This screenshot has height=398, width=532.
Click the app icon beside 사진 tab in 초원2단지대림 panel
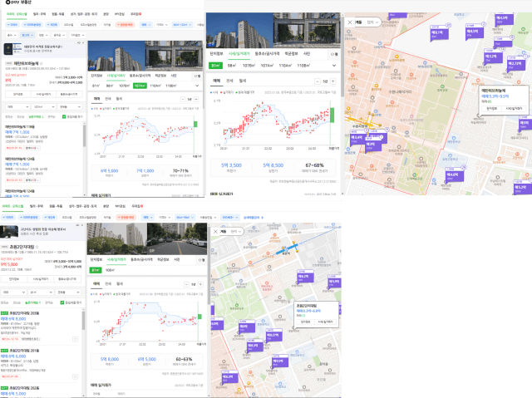coord(201,260)
